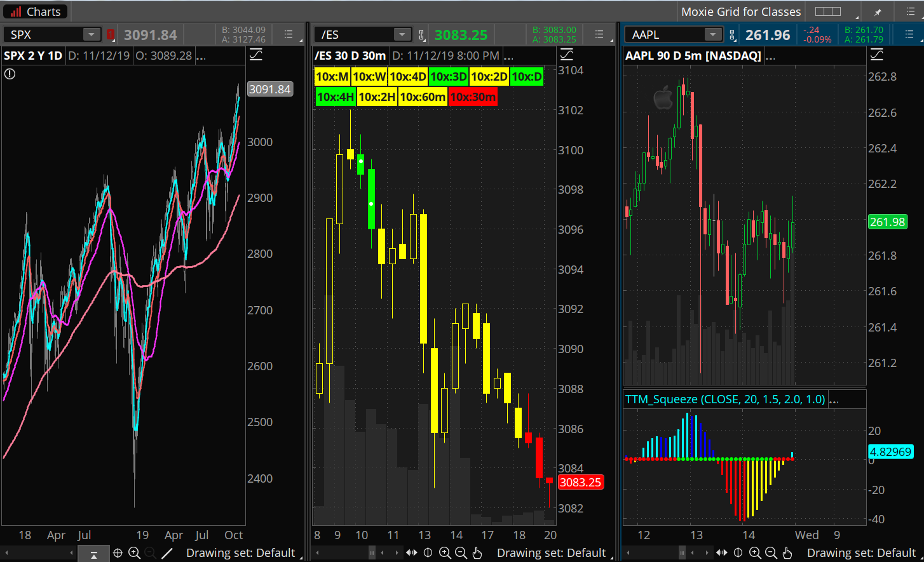Click the 10x:60m yellow label
The image size is (924, 562).
[x=423, y=97]
